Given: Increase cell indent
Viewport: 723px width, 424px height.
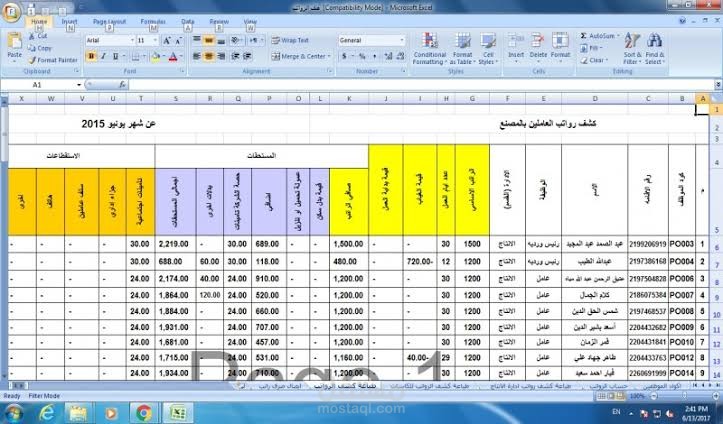Looking at the screenshot, I should [x=247, y=56].
